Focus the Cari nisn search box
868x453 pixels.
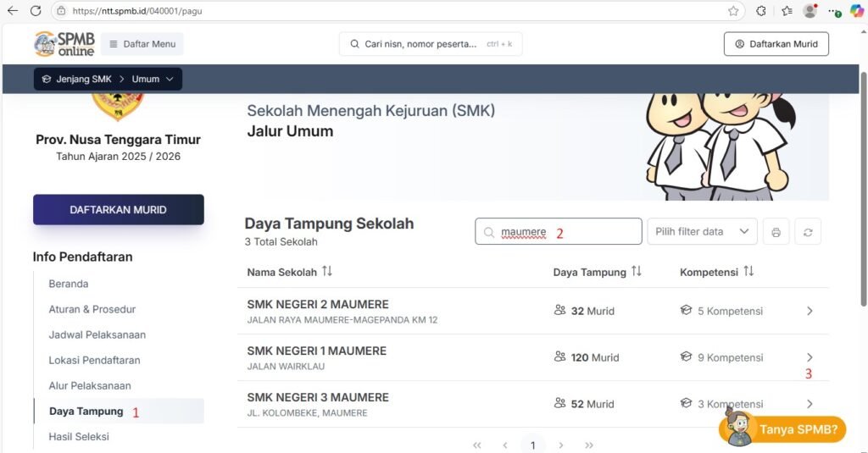click(431, 44)
